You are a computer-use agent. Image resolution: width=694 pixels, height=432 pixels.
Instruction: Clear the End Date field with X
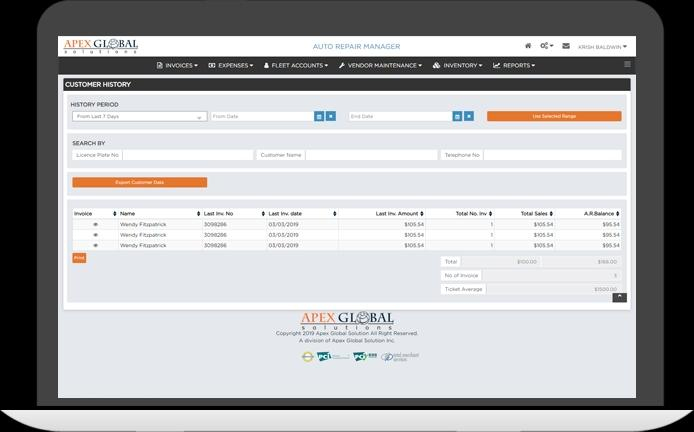pos(469,116)
